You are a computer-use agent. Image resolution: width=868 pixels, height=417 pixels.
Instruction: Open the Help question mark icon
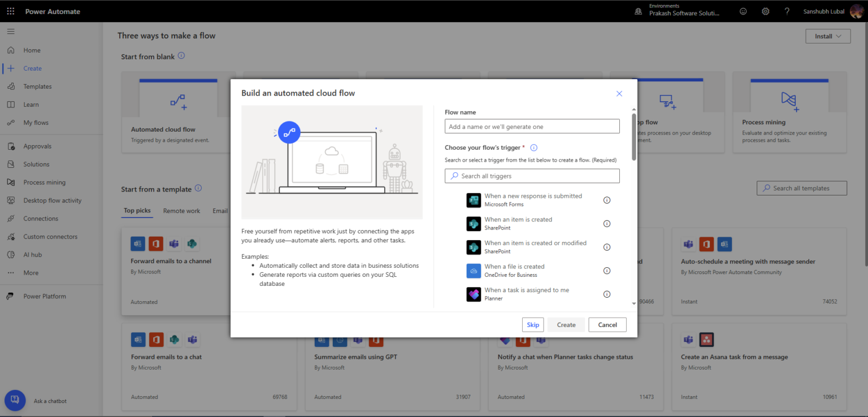coord(787,11)
